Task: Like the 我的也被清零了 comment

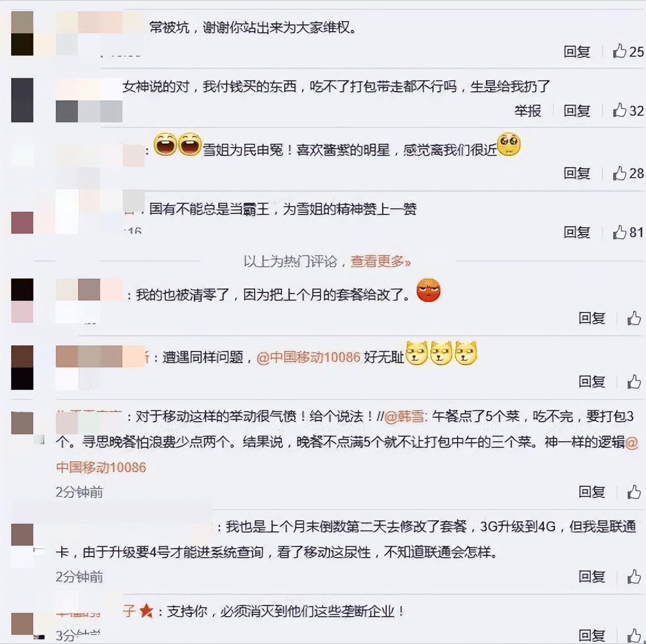Action: point(634,318)
